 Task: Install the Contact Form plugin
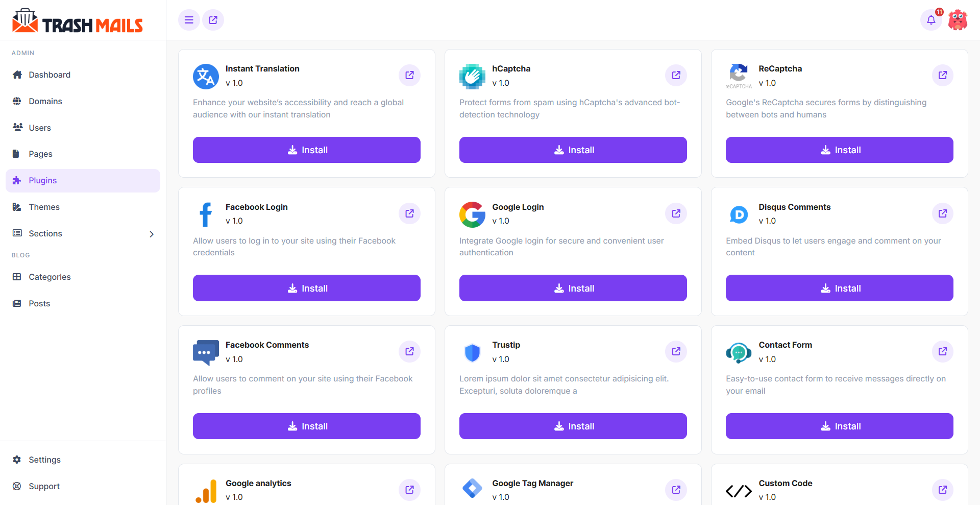point(839,426)
